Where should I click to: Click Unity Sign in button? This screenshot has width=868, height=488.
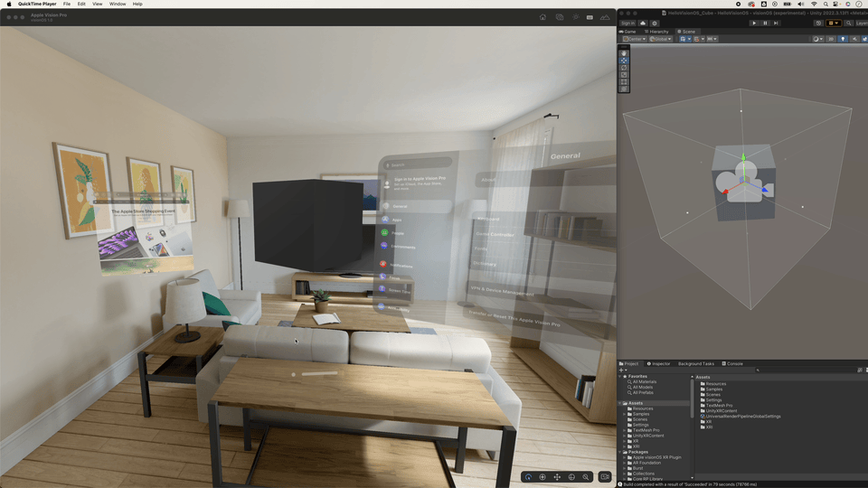pyautogui.click(x=627, y=23)
